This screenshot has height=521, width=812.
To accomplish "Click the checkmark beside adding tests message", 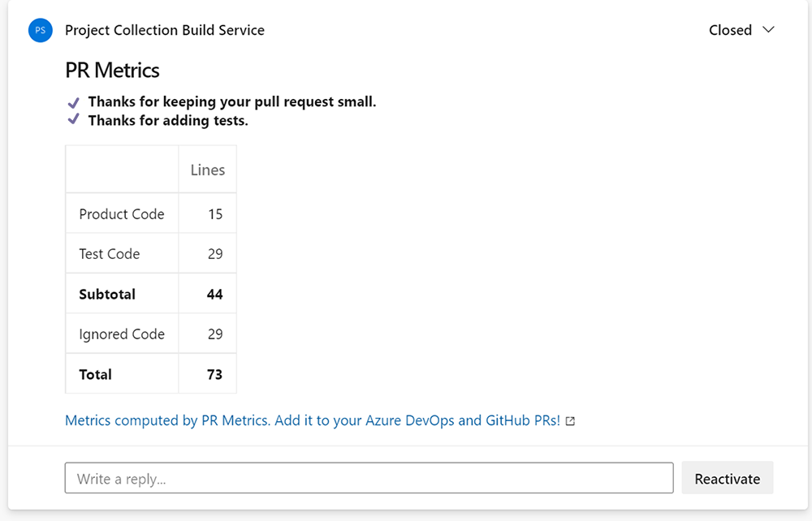I will click(x=72, y=120).
